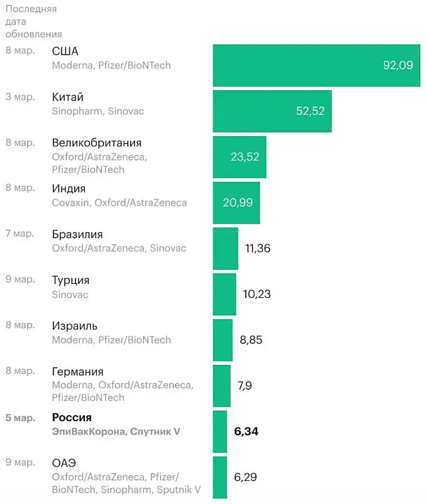Click the ЭпиВакКорона, Спутник V vaccine text
427x504 pixels.
tap(116, 431)
